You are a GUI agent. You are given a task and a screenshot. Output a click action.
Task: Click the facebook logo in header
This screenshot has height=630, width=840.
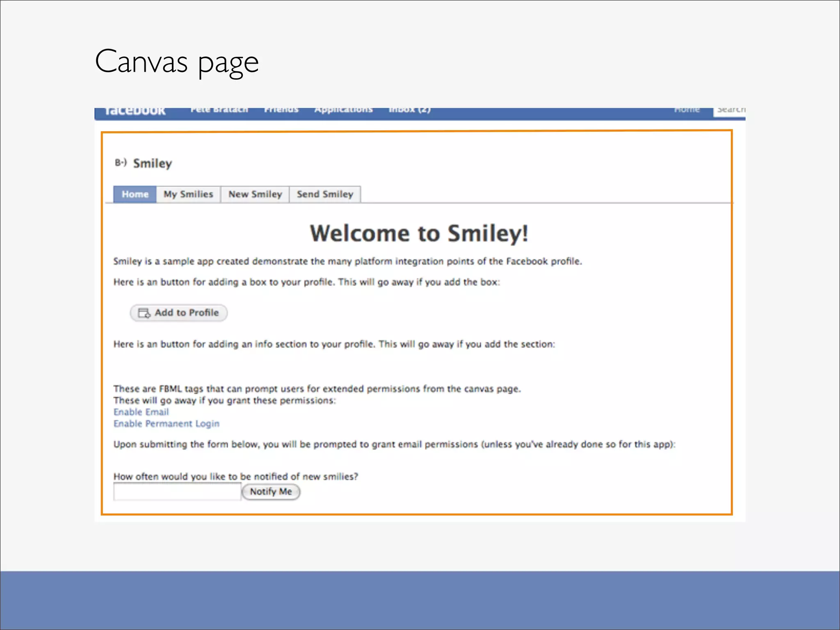[135, 112]
